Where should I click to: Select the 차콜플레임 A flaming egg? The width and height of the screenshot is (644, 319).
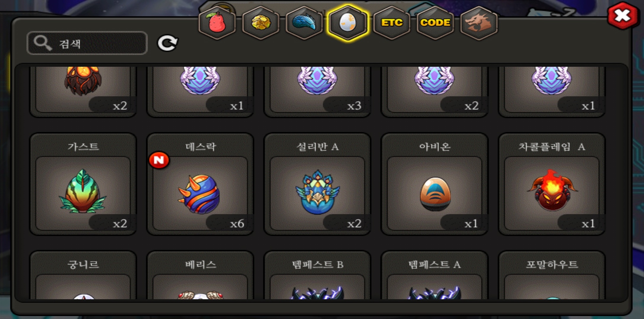[x=552, y=184]
